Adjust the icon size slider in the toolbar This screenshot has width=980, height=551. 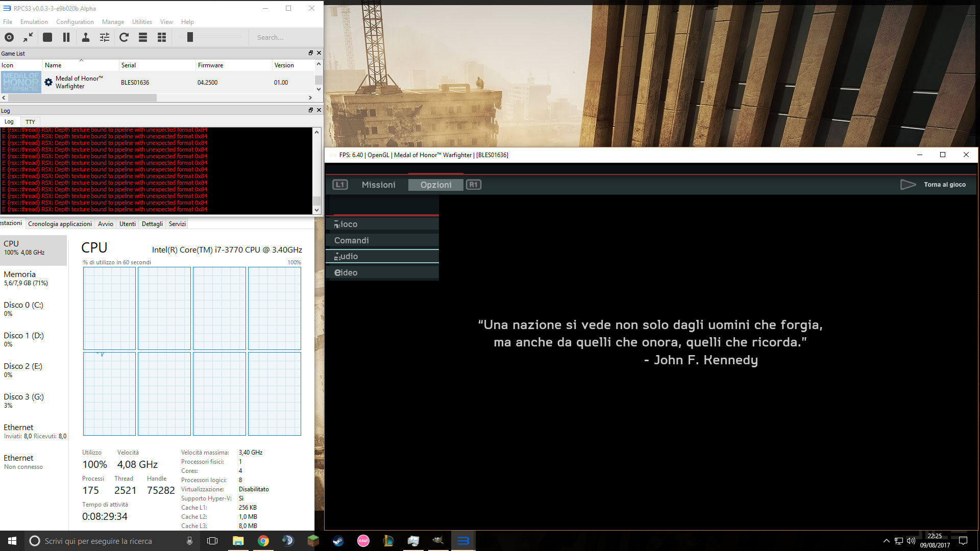pos(190,37)
